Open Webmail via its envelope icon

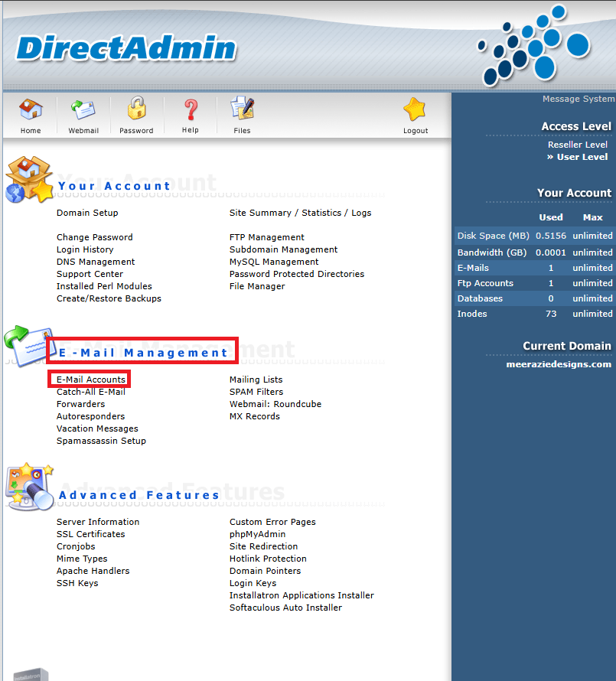tap(83, 109)
